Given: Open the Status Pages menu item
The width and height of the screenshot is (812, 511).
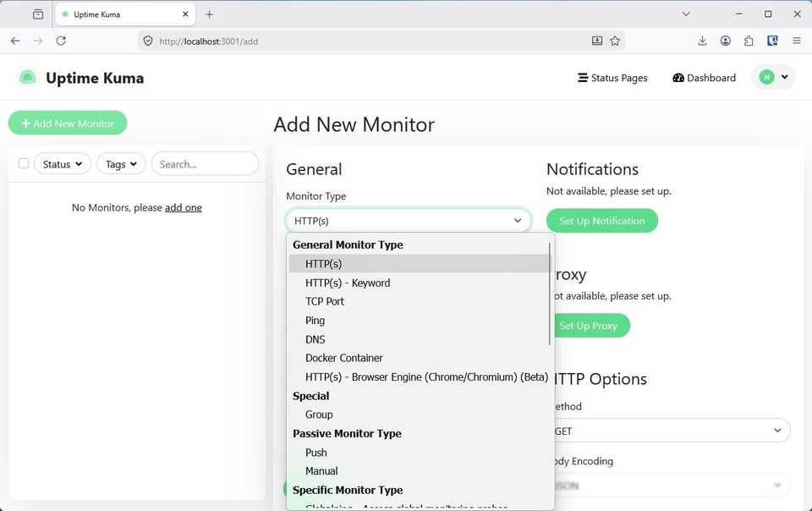Looking at the screenshot, I should pos(612,78).
